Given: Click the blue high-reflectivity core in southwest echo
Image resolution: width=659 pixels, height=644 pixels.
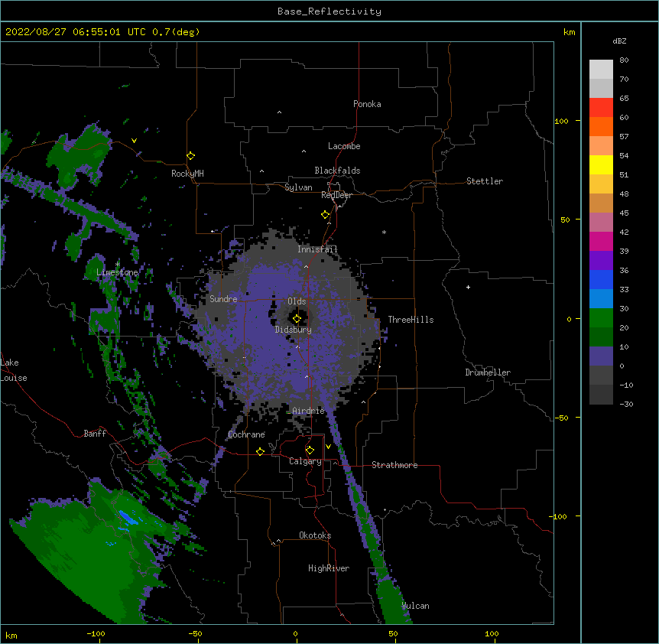Looking at the screenshot, I should pos(126,517).
